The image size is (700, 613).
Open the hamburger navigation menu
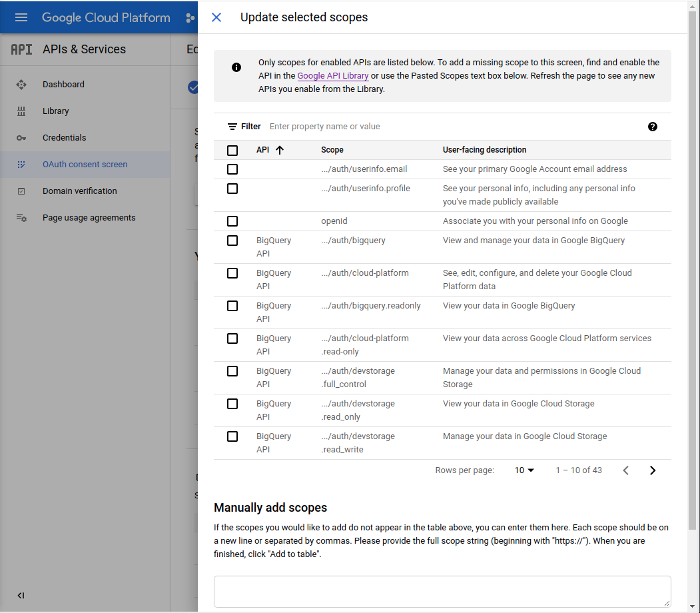pos(21,17)
